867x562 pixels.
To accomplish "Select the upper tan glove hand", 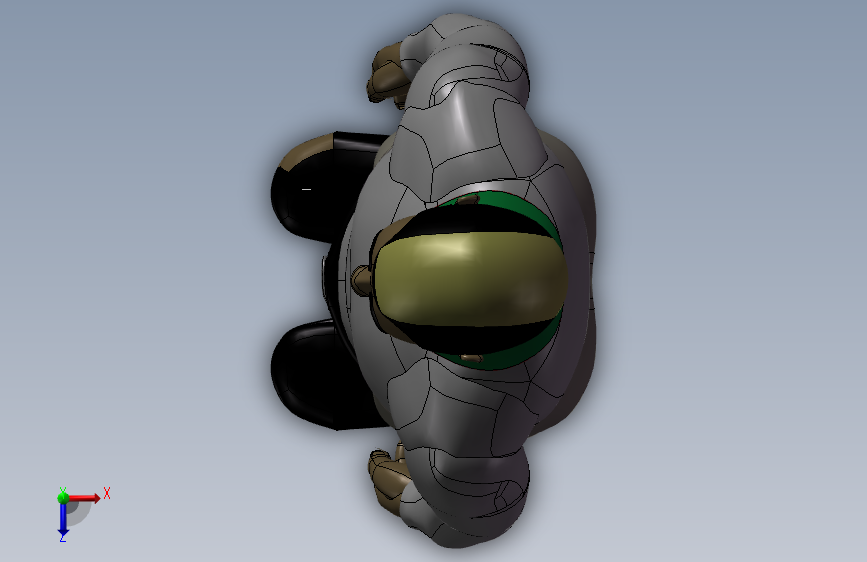I will (387, 76).
